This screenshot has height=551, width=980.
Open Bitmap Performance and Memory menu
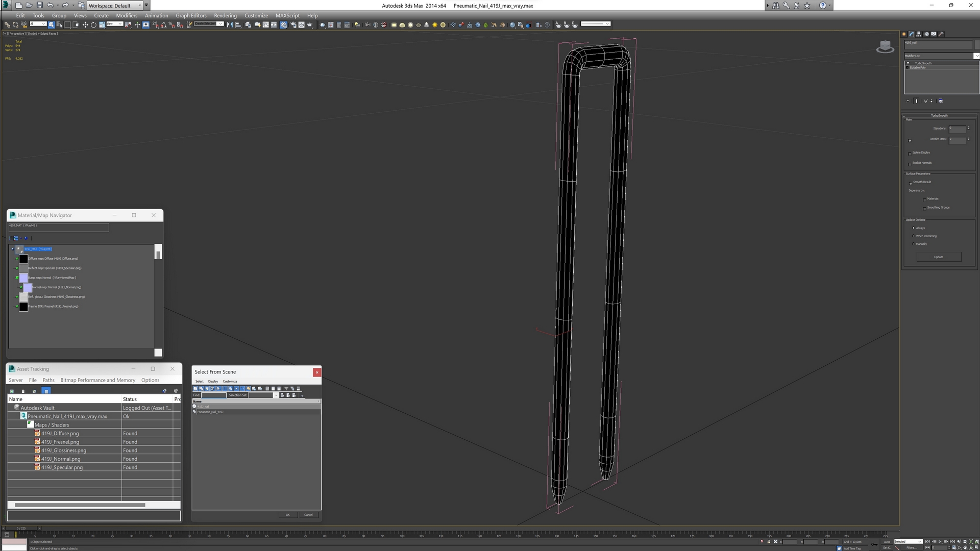[97, 380]
